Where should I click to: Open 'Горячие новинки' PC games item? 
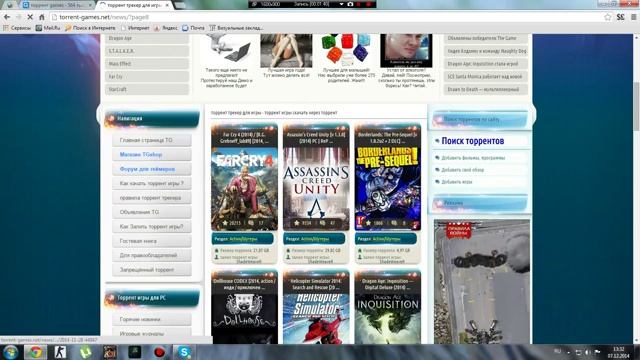pos(151,319)
